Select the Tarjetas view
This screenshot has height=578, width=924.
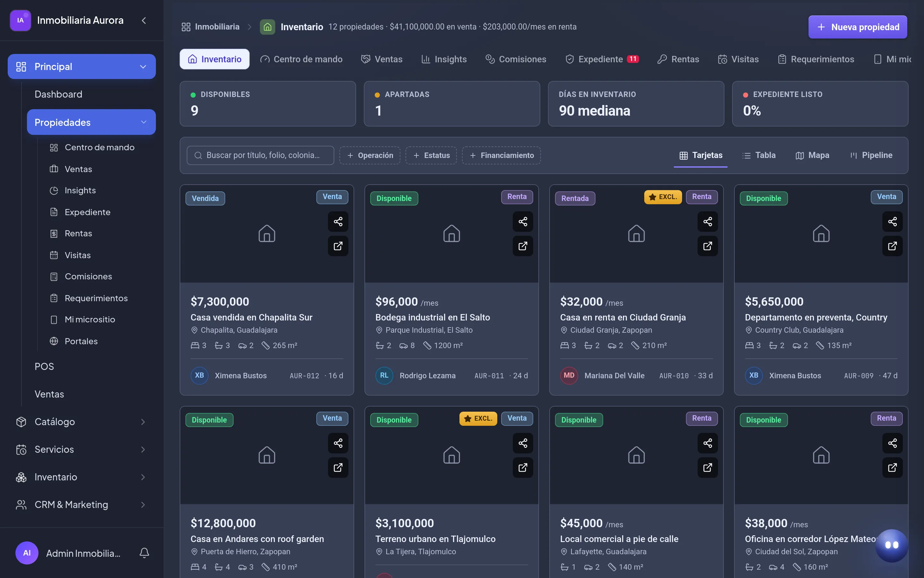pyautogui.click(x=701, y=155)
